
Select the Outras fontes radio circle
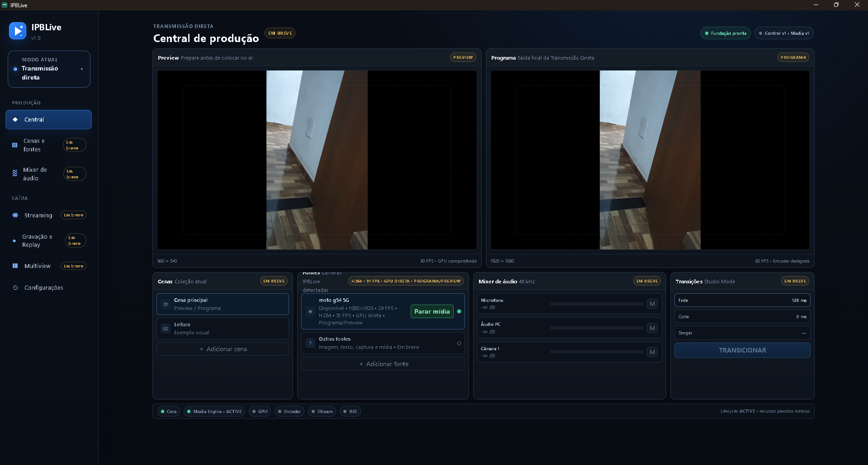point(459,343)
